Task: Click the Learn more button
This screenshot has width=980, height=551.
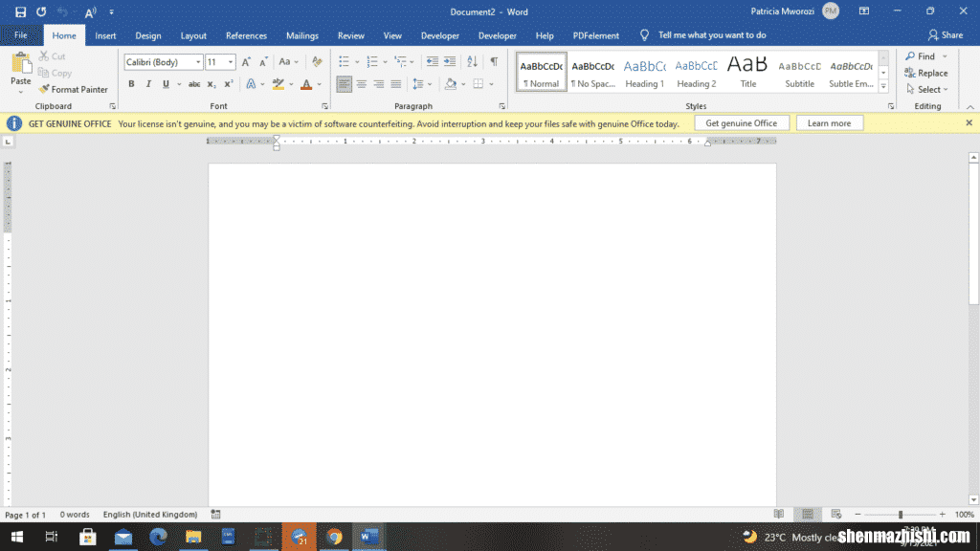Action: (x=829, y=123)
